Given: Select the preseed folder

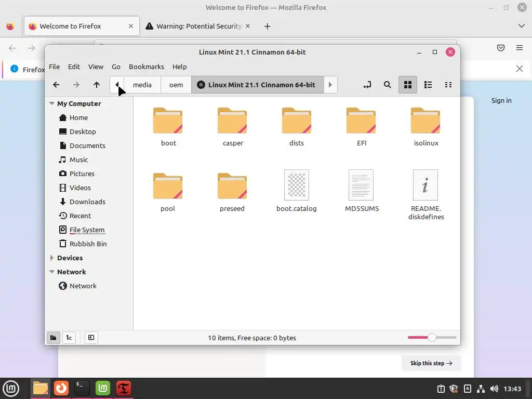Looking at the screenshot, I should click(x=232, y=192).
